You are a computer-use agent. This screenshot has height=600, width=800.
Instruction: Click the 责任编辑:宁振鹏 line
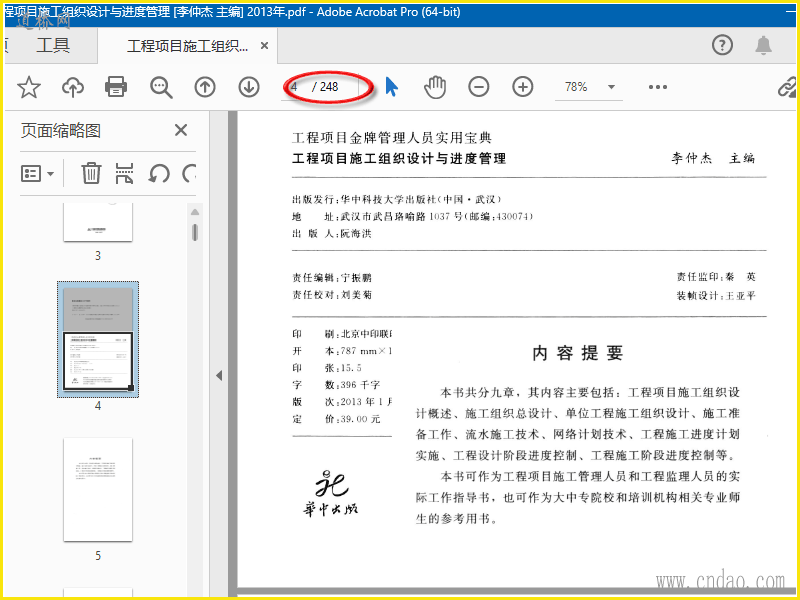332,278
